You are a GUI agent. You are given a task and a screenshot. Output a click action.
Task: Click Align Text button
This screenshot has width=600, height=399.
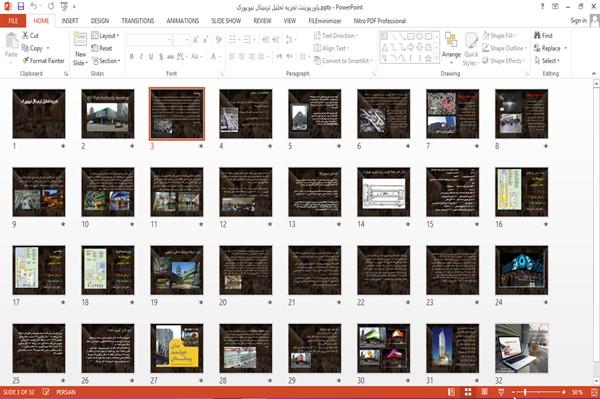(x=331, y=48)
